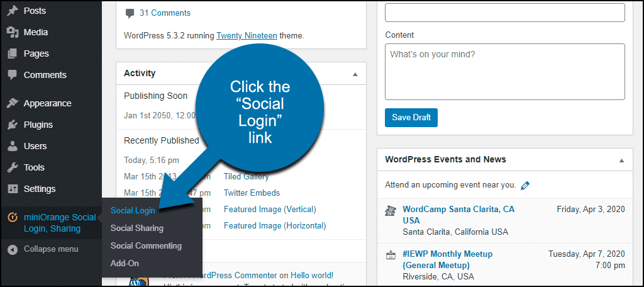
Task: Select Social Login in the submenu
Action: click(133, 210)
